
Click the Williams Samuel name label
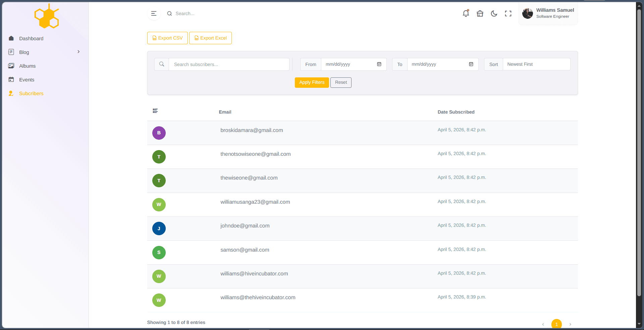click(555, 10)
